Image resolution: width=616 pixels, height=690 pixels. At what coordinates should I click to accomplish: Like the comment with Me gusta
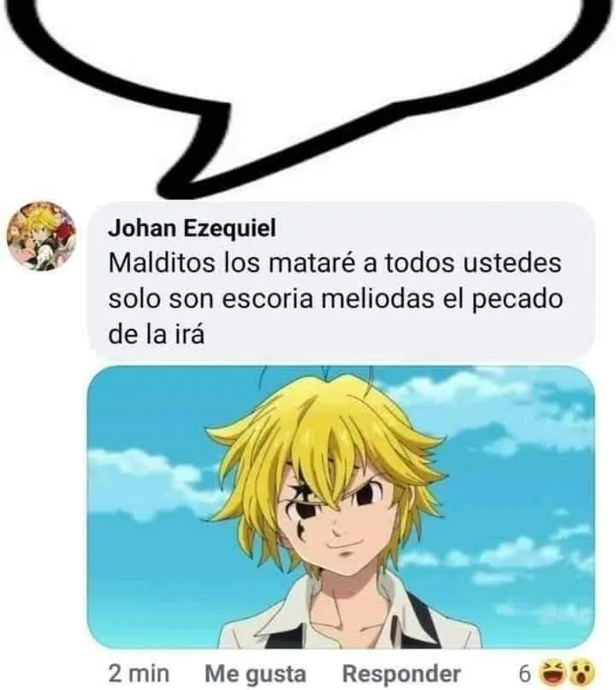256,673
